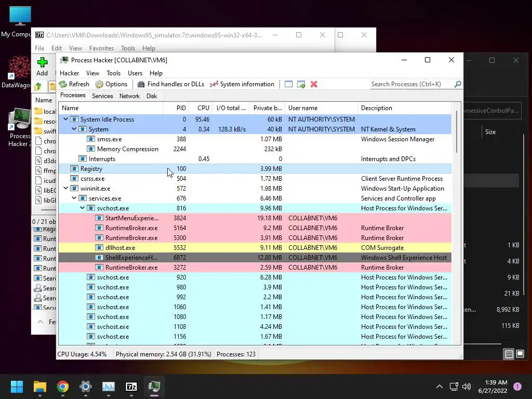The height and width of the screenshot is (399, 532).
Task: Collapse the services.exe tree node
Action: [74, 198]
